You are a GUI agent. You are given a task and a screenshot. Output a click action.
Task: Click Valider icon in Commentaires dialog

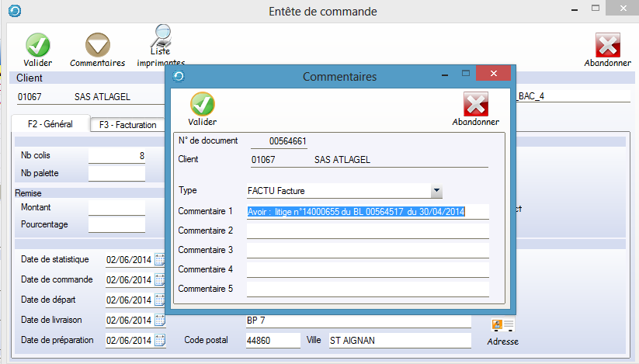coord(203,104)
